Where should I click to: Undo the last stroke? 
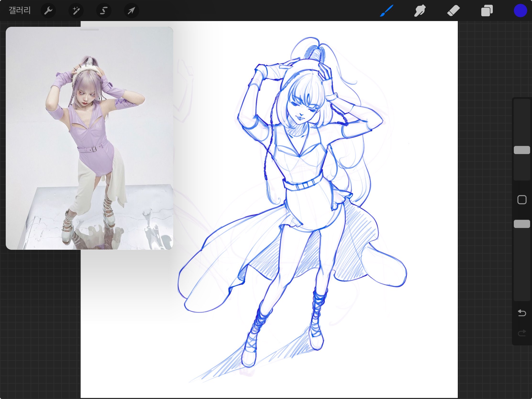pos(522,313)
